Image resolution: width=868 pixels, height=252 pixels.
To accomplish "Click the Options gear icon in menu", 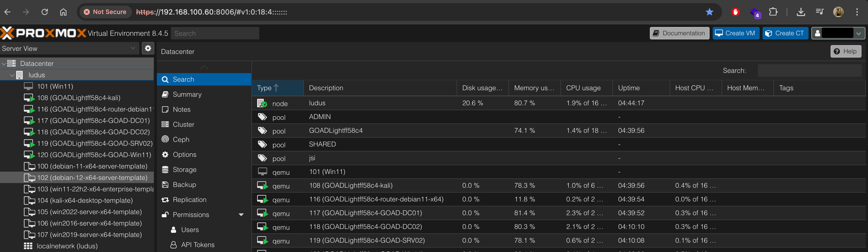I will point(165,155).
